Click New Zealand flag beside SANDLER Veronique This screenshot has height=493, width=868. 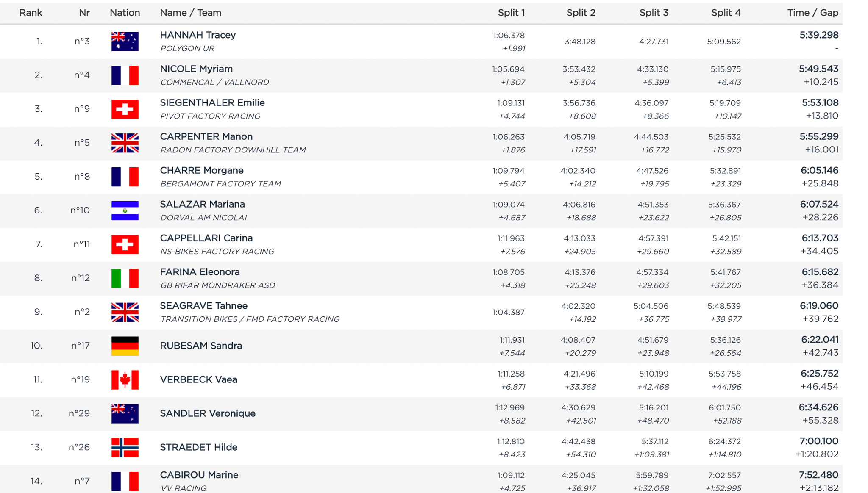(125, 414)
